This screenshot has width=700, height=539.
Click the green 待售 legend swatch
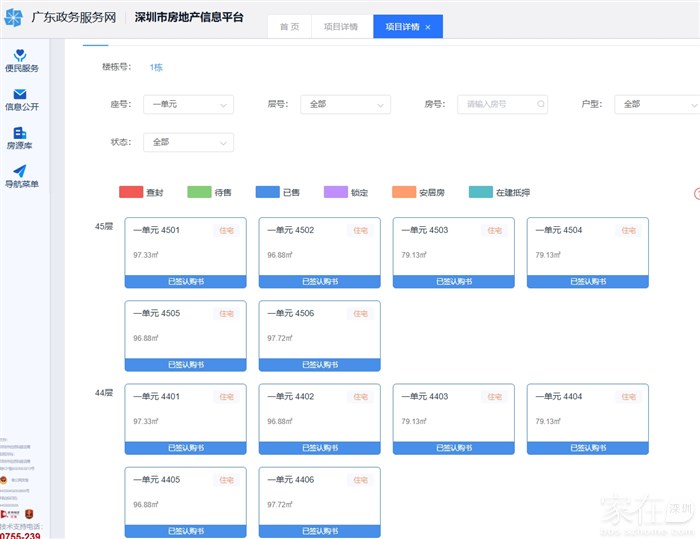click(x=199, y=192)
